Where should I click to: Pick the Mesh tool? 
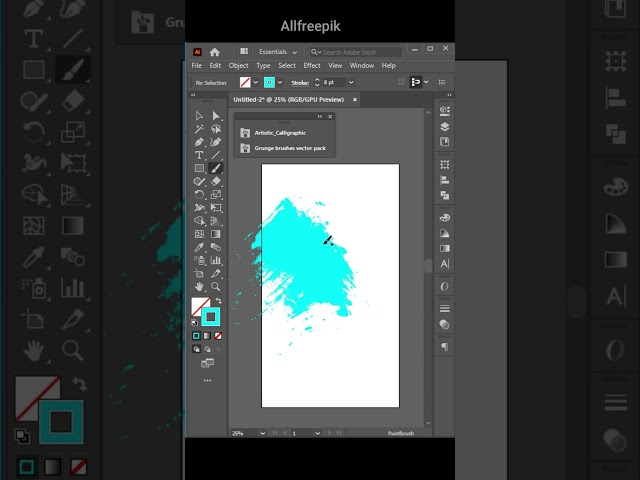click(199, 234)
